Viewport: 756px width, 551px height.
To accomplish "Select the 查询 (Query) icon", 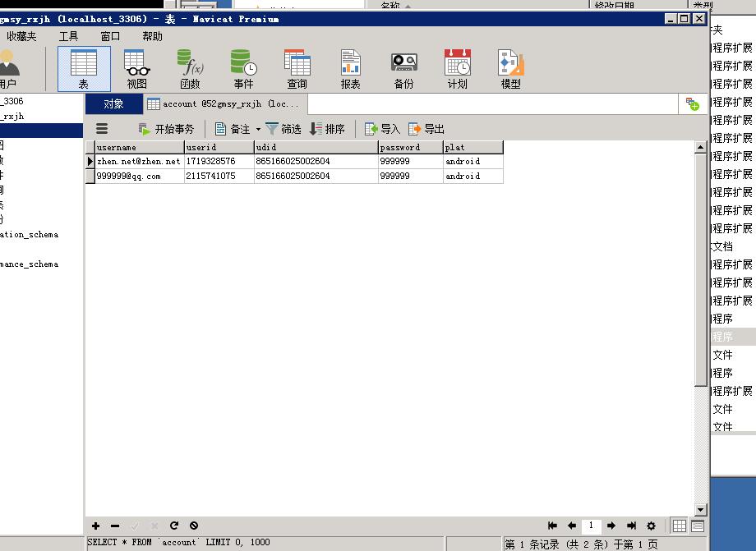I will pyautogui.click(x=297, y=69).
